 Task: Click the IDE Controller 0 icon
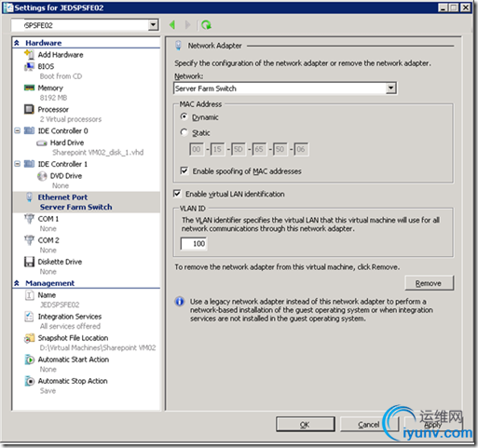tap(29, 130)
